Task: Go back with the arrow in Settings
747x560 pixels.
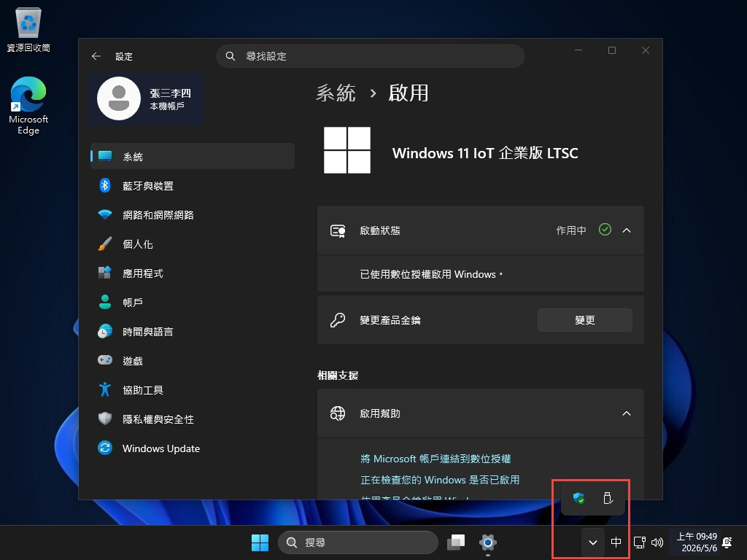Action: click(96, 56)
